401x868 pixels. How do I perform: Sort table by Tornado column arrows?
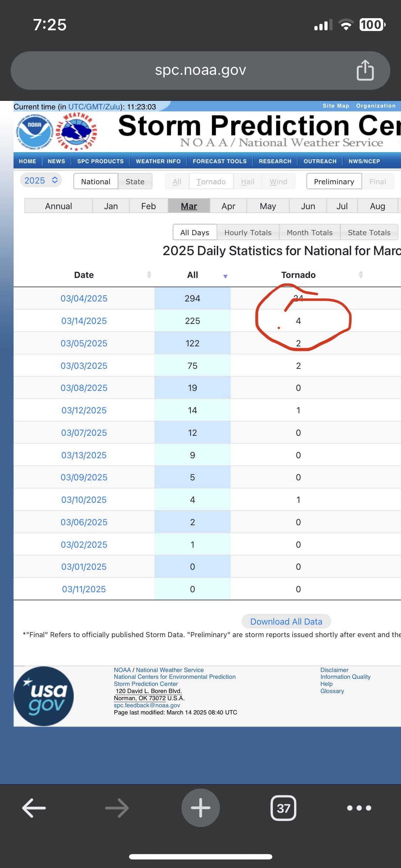coord(361,274)
